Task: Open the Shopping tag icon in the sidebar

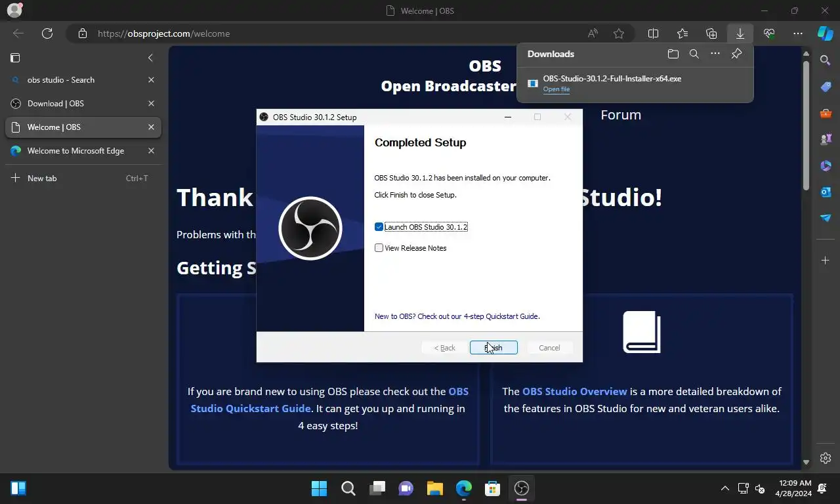Action: (x=826, y=87)
